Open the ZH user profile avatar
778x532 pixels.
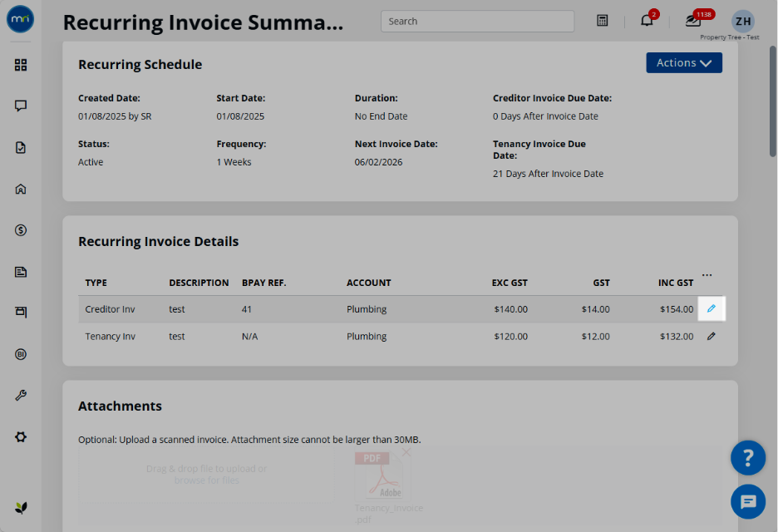743,22
